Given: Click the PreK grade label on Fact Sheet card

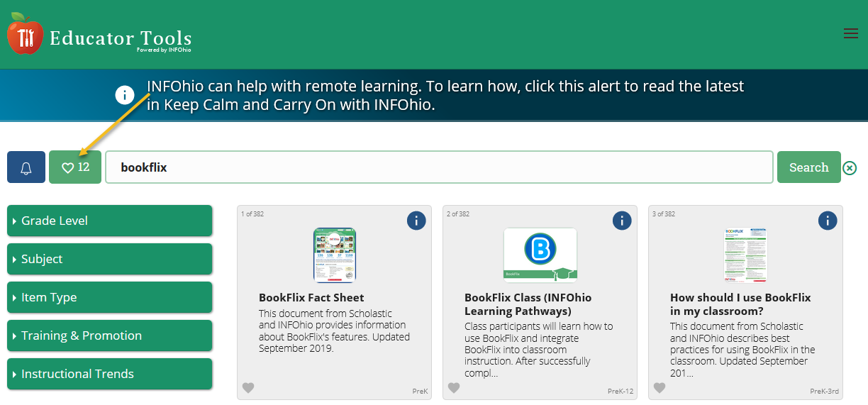Looking at the screenshot, I should pyautogui.click(x=420, y=392).
